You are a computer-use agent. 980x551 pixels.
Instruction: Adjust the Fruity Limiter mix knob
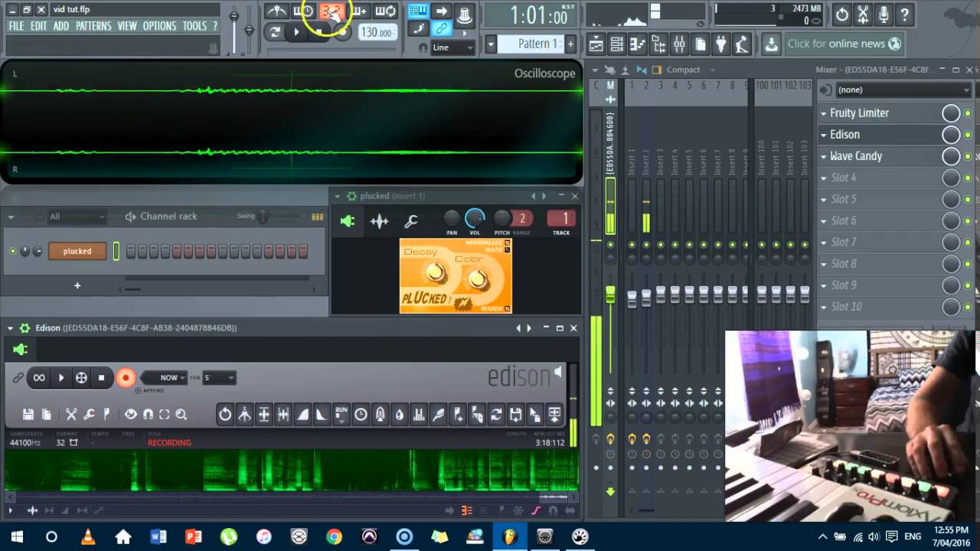click(x=951, y=113)
